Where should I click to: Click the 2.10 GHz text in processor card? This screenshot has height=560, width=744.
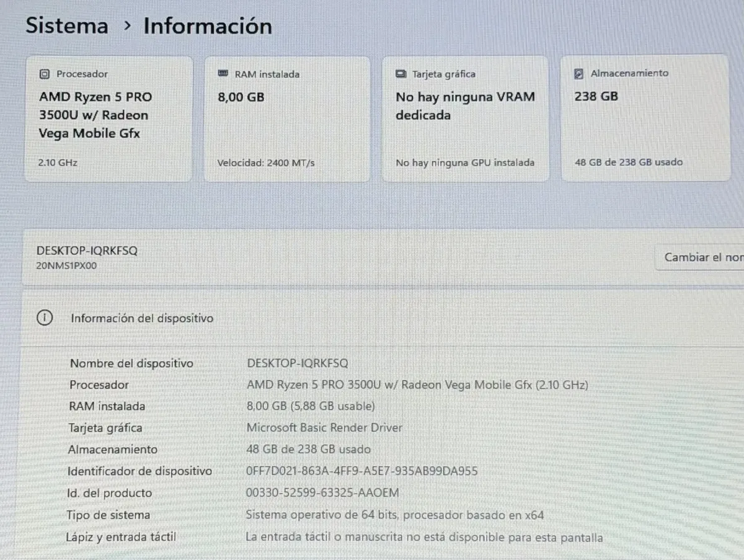[x=58, y=162]
